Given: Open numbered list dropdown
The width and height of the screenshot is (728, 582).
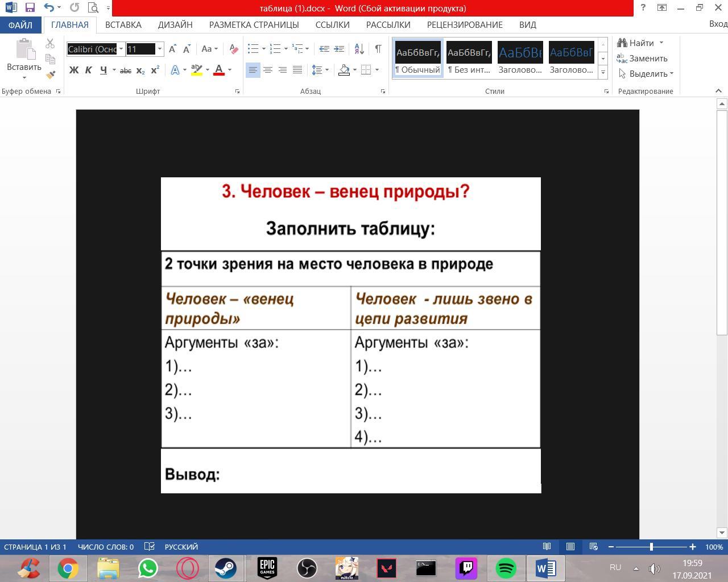Looking at the screenshot, I should click(x=286, y=49).
